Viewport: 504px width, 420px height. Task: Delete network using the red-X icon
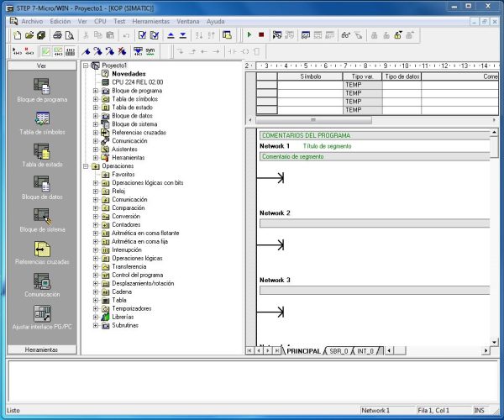click(29, 51)
